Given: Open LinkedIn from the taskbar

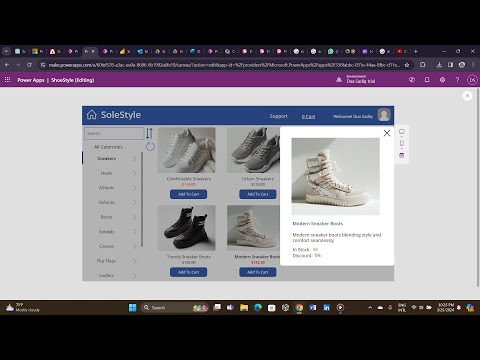Looking at the screenshot, I should pos(326,307).
